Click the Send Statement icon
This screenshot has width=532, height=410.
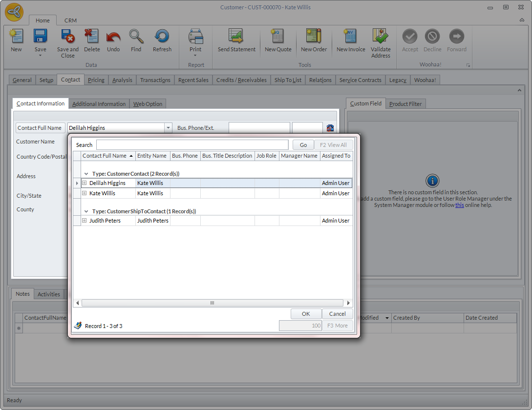pyautogui.click(x=236, y=37)
